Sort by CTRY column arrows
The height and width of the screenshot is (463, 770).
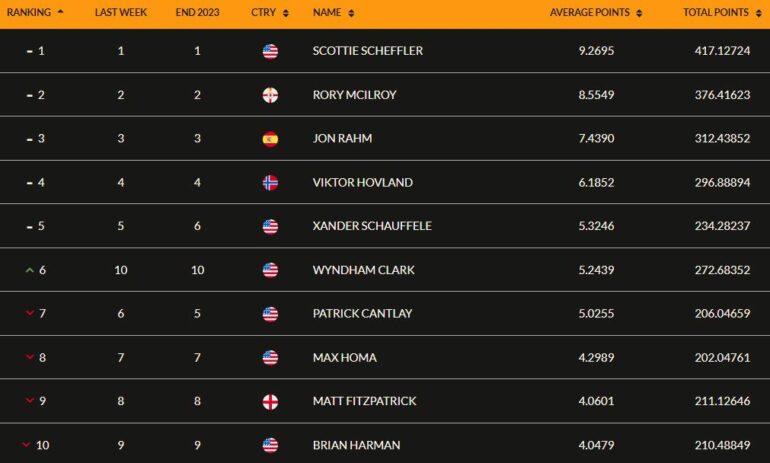coord(286,13)
